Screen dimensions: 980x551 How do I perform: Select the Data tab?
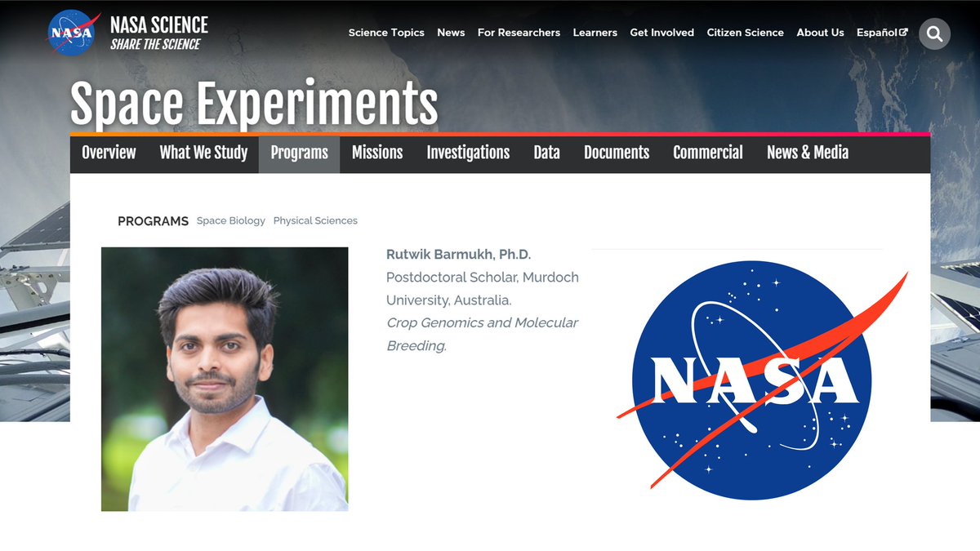point(546,153)
